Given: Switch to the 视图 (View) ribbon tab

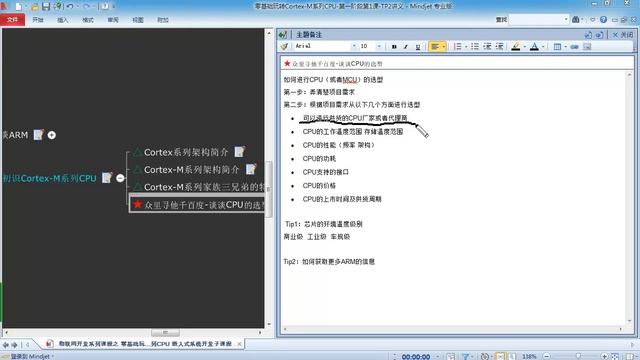Looking at the screenshot, I should click(x=138, y=20).
